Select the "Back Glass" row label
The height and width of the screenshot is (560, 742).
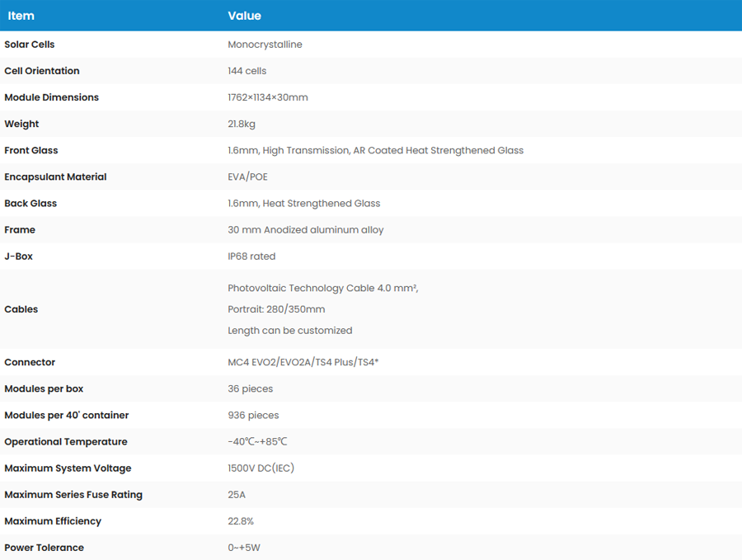pyautogui.click(x=31, y=203)
